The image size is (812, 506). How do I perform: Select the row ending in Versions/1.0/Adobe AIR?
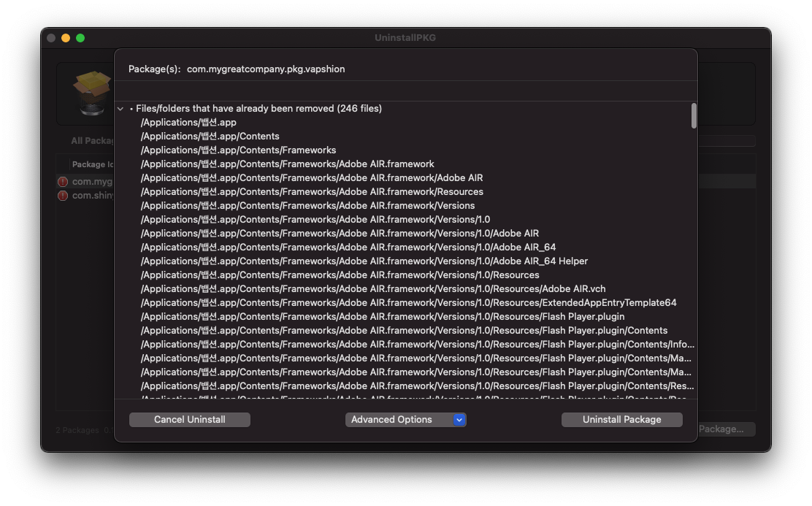pos(405,234)
